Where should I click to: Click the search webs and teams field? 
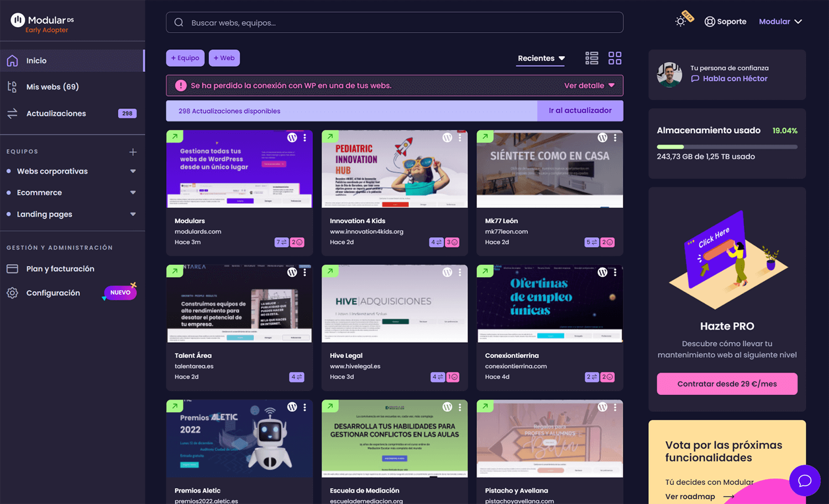[395, 23]
